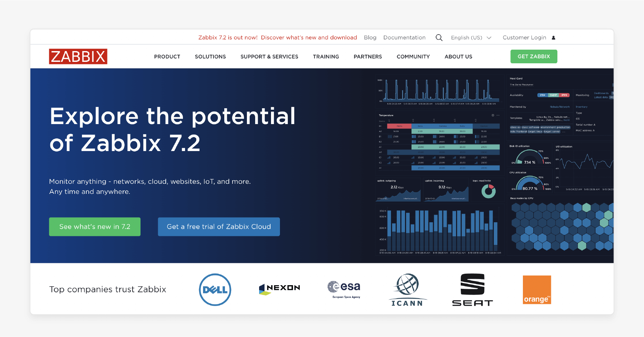Click the Customer Login user icon
This screenshot has width=644, height=337.
(553, 38)
